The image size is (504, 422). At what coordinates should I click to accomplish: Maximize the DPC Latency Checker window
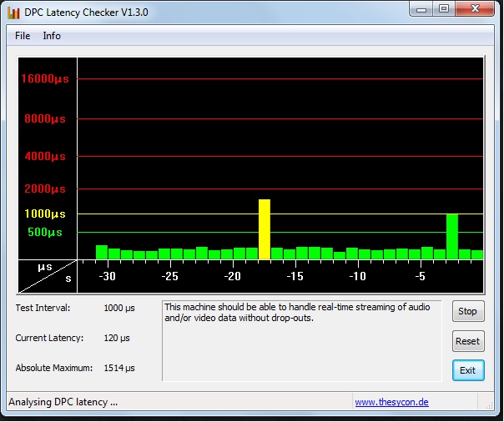[444, 9]
